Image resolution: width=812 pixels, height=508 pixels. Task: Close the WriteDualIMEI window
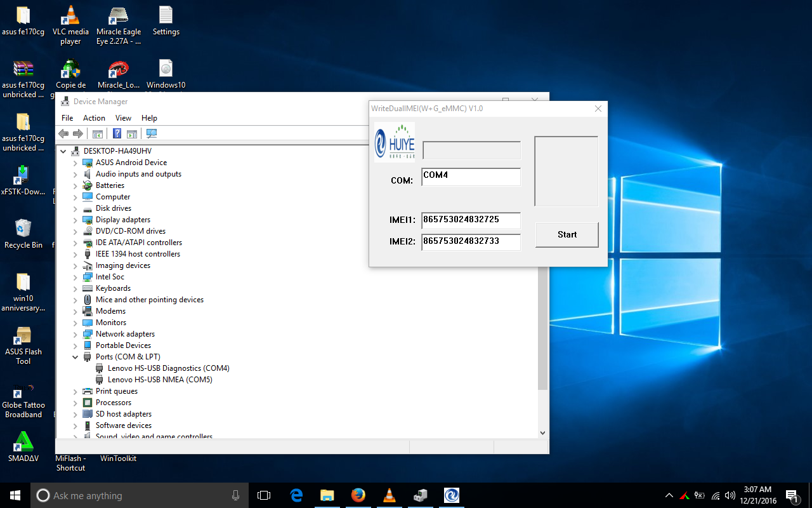(598, 109)
